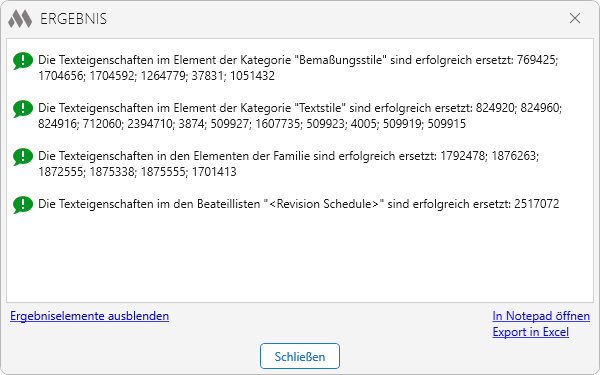Click the Schließen button

[300, 356]
